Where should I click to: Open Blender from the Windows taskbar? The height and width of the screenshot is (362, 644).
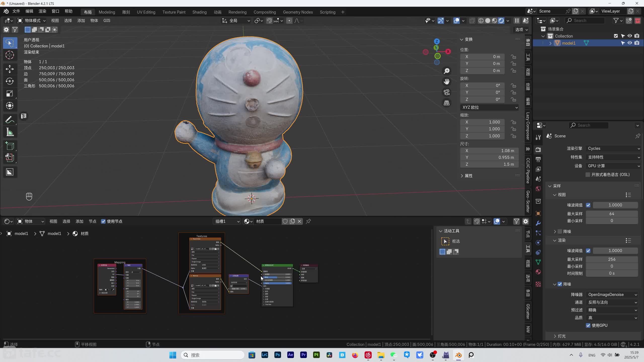point(458,355)
